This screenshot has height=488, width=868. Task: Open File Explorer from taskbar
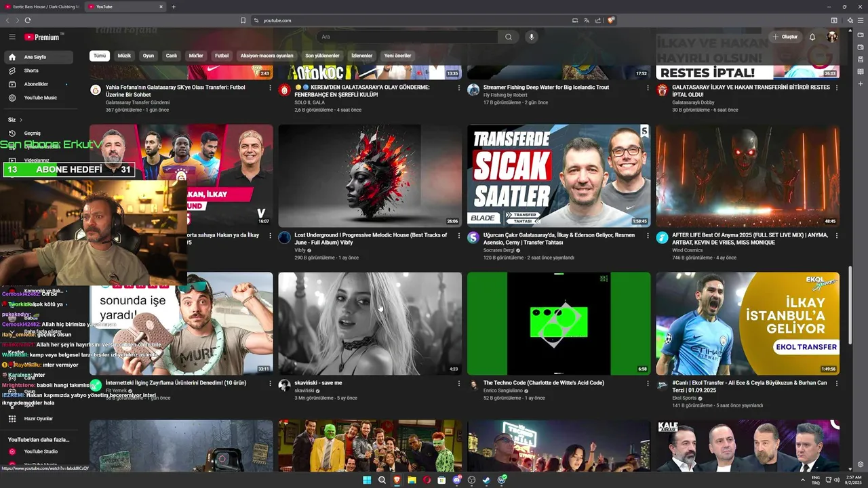click(412, 480)
